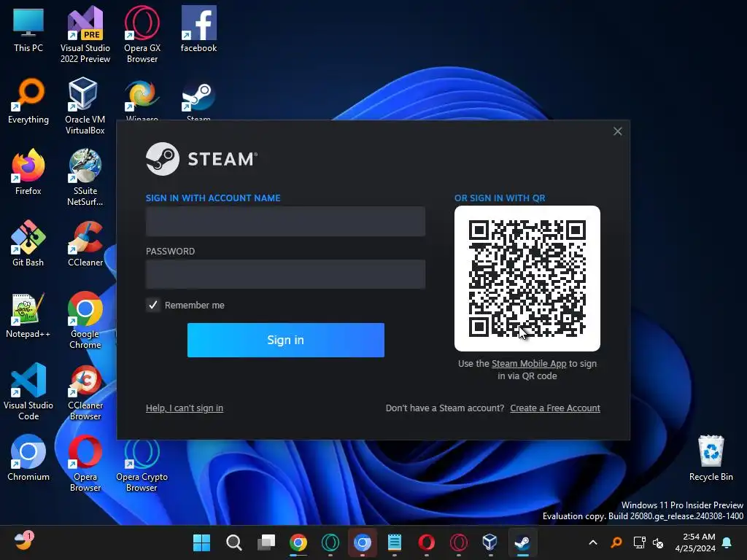Click the Steam logo in login dialog
Screen dimensions: 747x560
(x=201, y=159)
